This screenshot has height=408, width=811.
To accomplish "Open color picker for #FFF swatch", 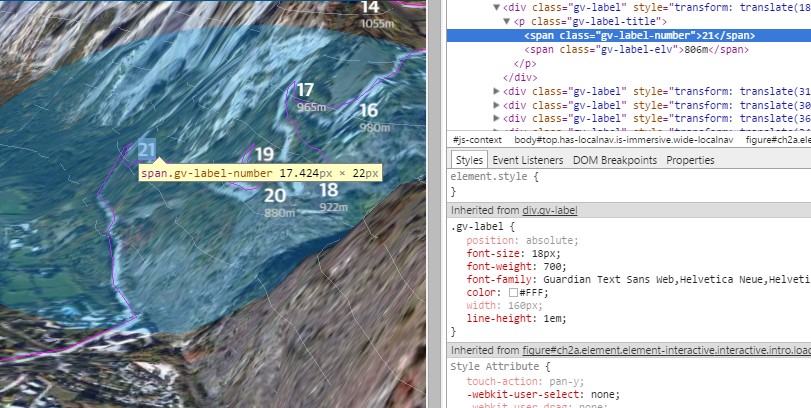I will [513, 293].
